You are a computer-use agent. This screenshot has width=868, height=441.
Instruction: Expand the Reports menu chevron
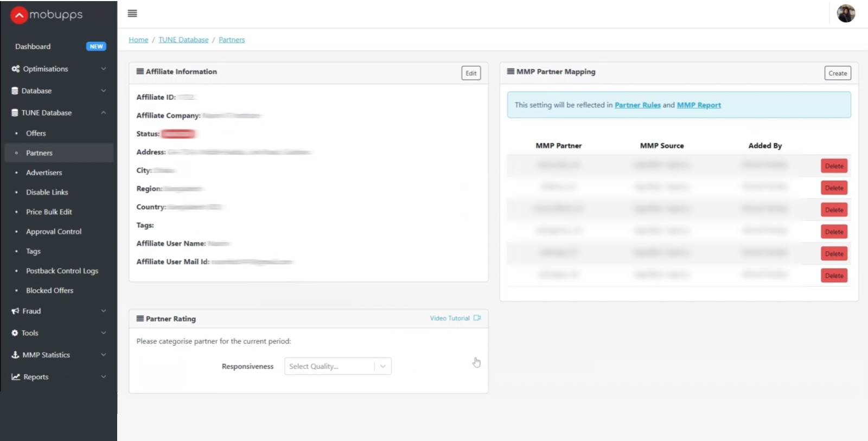pyautogui.click(x=104, y=376)
